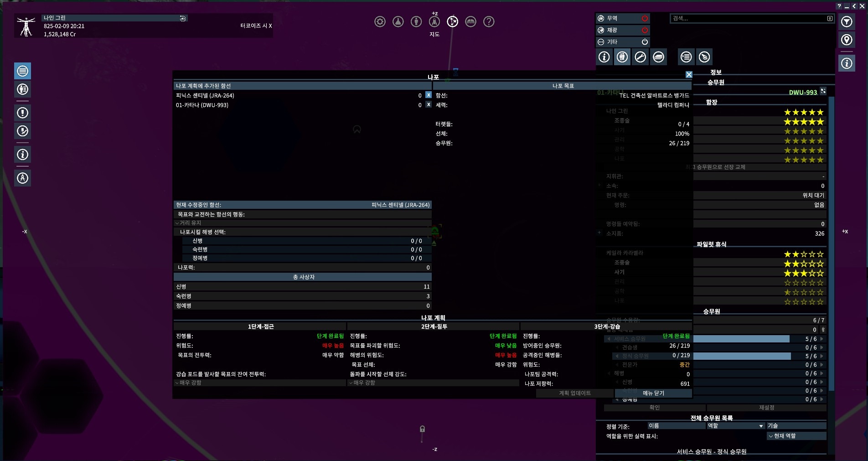Open property owned list in left sidebar
Viewport: 868px width, 461px height.
[22, 89]
